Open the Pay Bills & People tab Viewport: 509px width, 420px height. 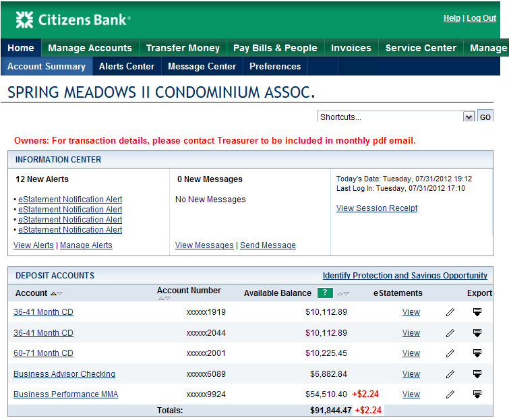click(275, 48)
